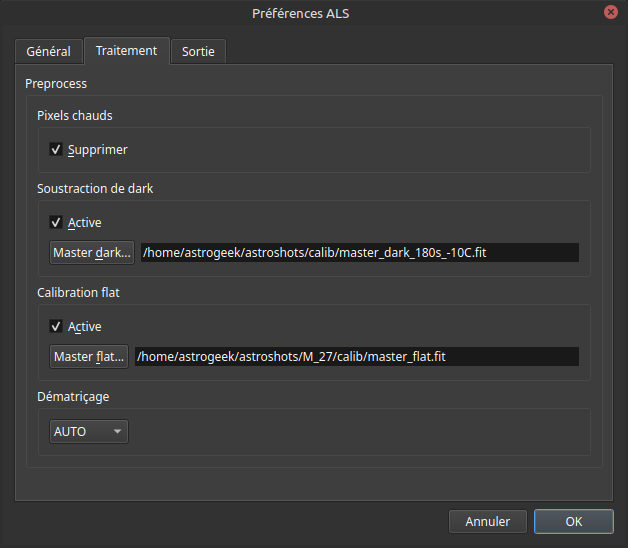Viewport: 628px width, 548px height.
Task: Switch to the Général tab
Action: point(48,51)
